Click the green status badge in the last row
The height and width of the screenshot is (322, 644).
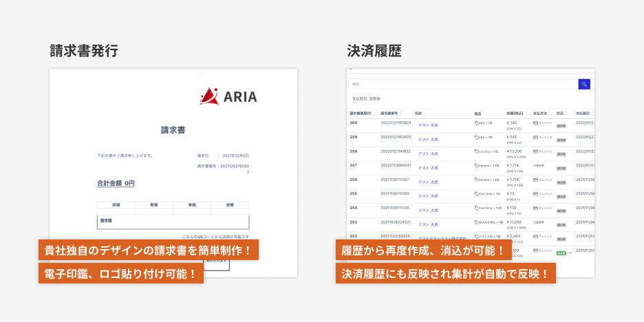(x=561, y=253)
